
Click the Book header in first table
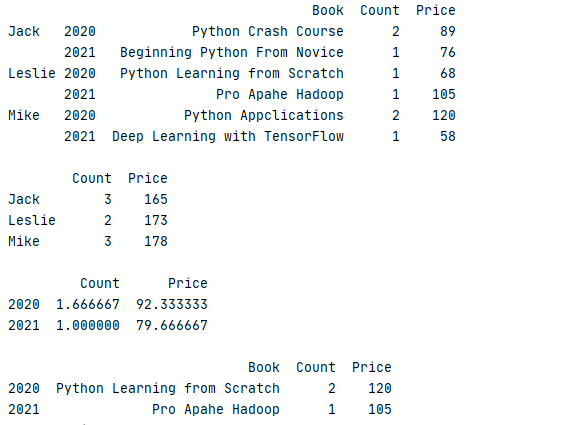(x=328, y=10)
